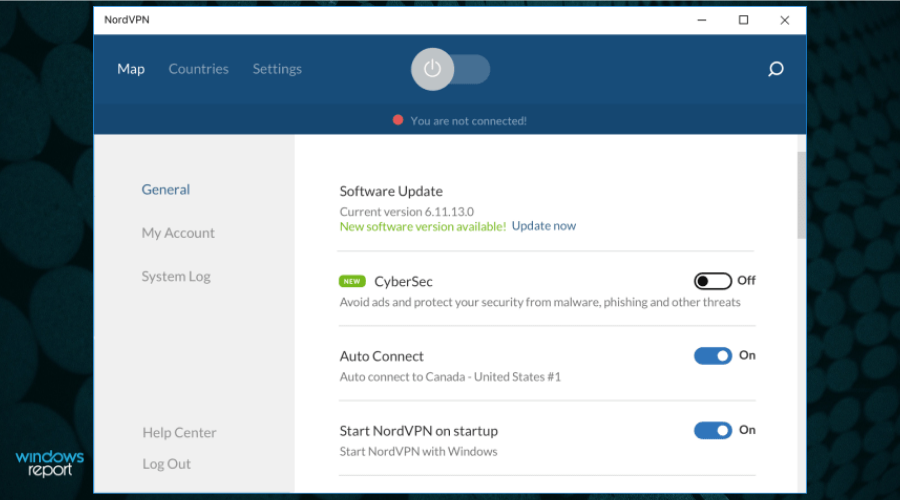This screenshot has height=500, width=900.
Task: Switch to the Countries tab
Action: (x=199, y=69)
